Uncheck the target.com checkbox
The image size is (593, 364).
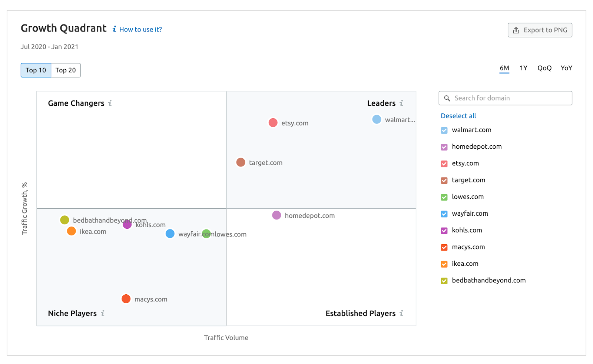click(x=444, y=181)
